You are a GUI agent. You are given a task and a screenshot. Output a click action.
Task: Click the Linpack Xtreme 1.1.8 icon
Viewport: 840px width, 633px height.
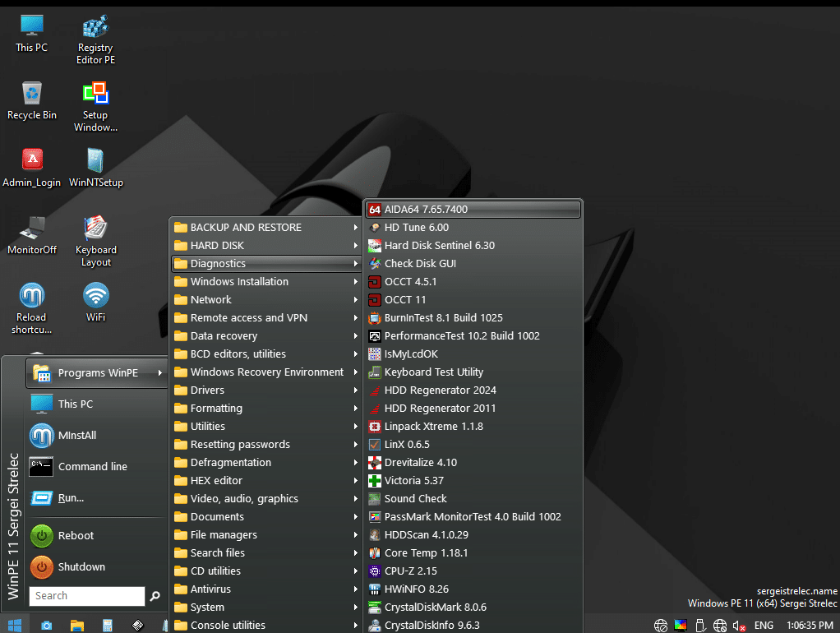(375, 427)
